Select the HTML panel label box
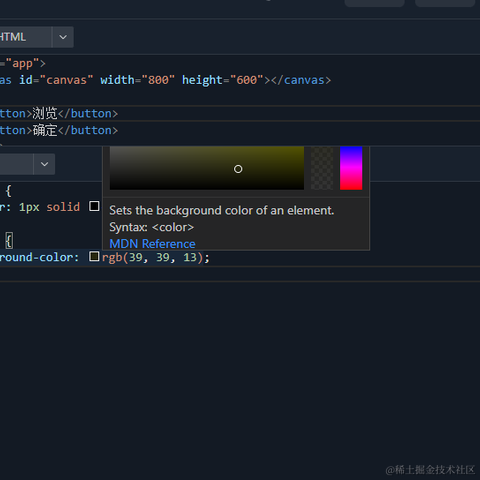480x480 pixels. pos(25,37)
